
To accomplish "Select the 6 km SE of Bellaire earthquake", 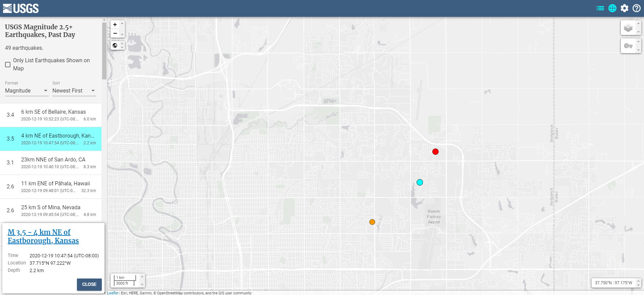I will (51, 115).
